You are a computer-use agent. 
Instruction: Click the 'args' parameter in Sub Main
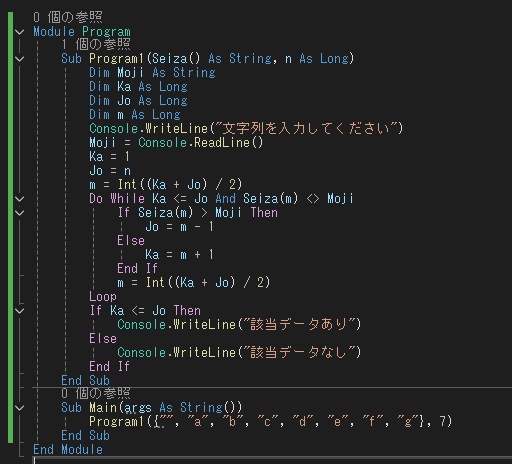pyautogui.click(x=138, y=408)
